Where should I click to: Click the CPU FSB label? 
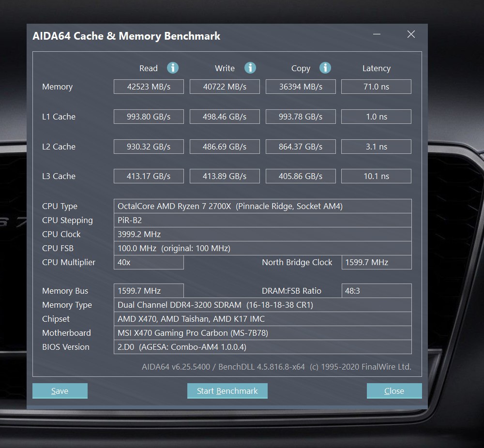click(58, 248)
